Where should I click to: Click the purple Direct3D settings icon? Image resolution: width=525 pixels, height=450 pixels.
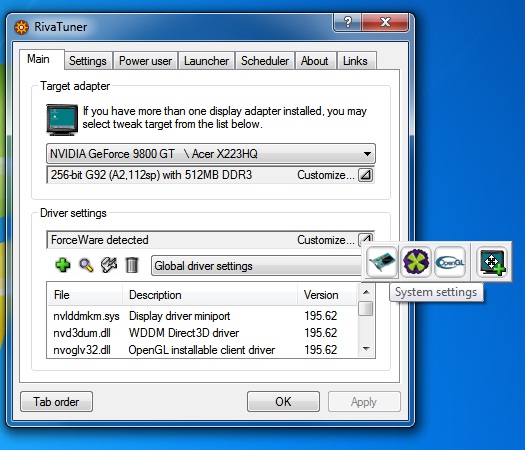pos(416,262)
